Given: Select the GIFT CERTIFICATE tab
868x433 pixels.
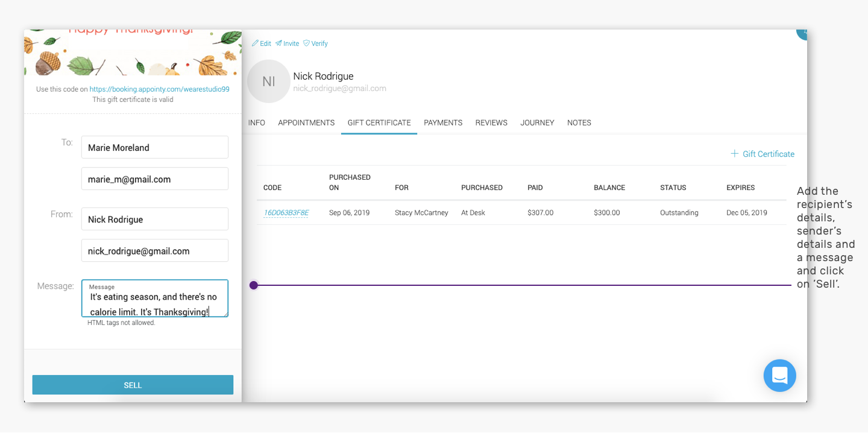Looking at the screenshot, I should 379,122.
